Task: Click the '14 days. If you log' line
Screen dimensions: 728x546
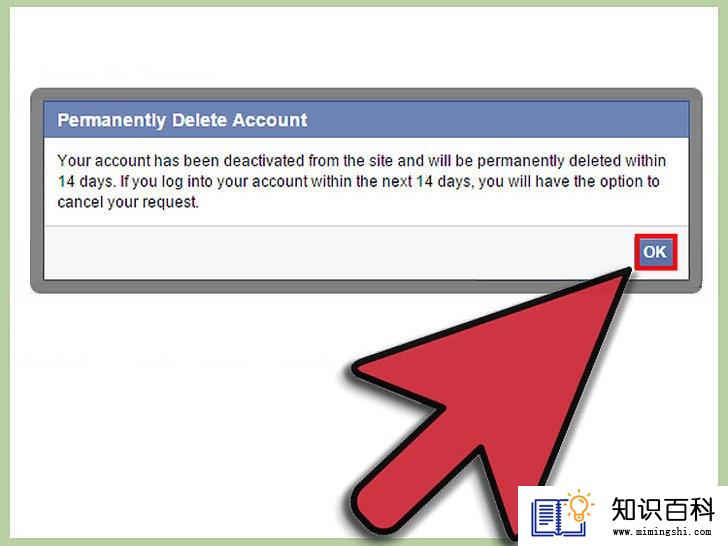Action: [358, 181]
